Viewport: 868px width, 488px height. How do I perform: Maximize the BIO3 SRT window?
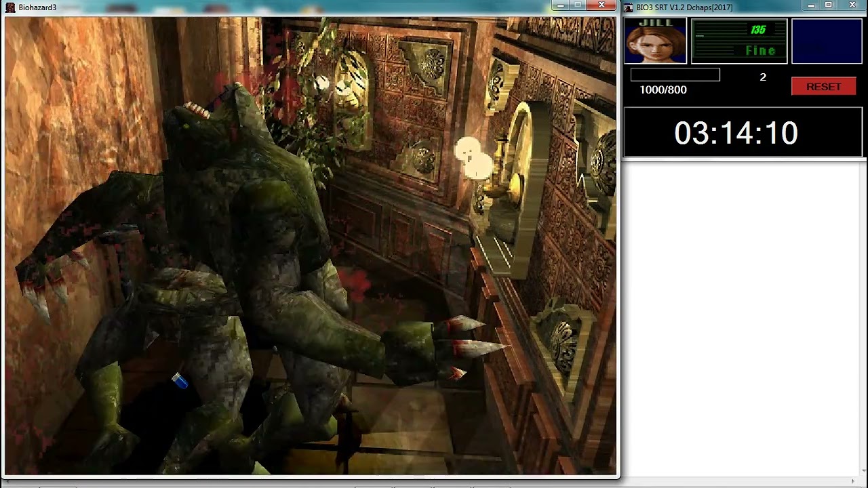[x=829, y=5]
